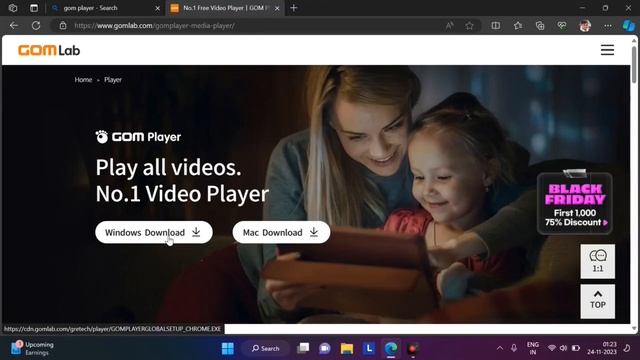Close the gom player Search tab
This screenshot has height=360, width=640.
tap(158, 8)
